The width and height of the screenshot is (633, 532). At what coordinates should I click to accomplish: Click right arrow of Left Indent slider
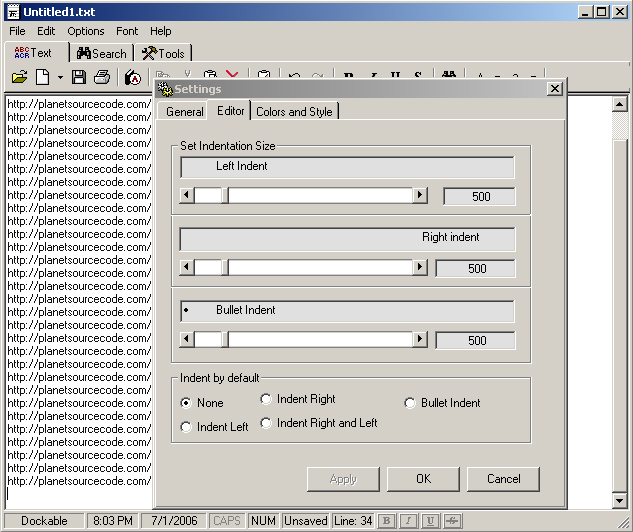pos(420,196)
